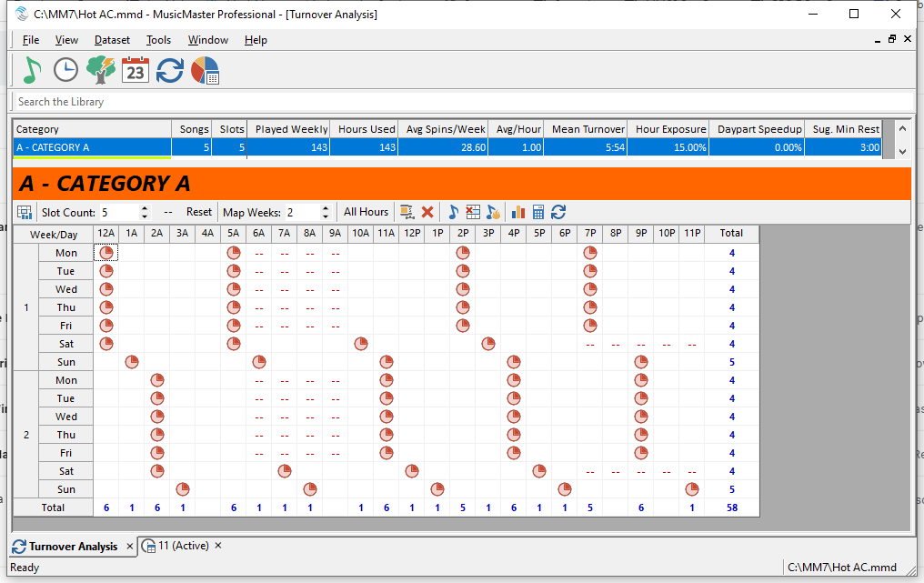The height and width of the screenshot is (583, 924).
Task: Open the Rule Tree icon with lightning
Action: (100, 70)
